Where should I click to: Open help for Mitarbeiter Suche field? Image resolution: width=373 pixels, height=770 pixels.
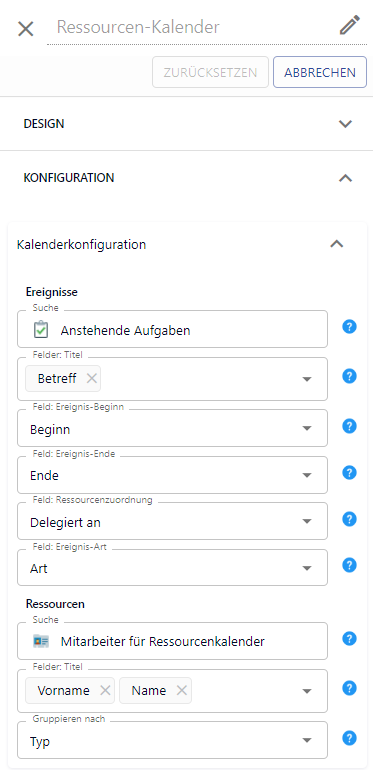[349, 639]
